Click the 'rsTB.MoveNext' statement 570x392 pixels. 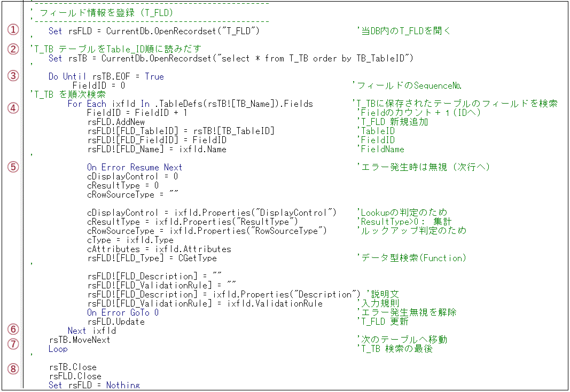click(x=79, y=340)
